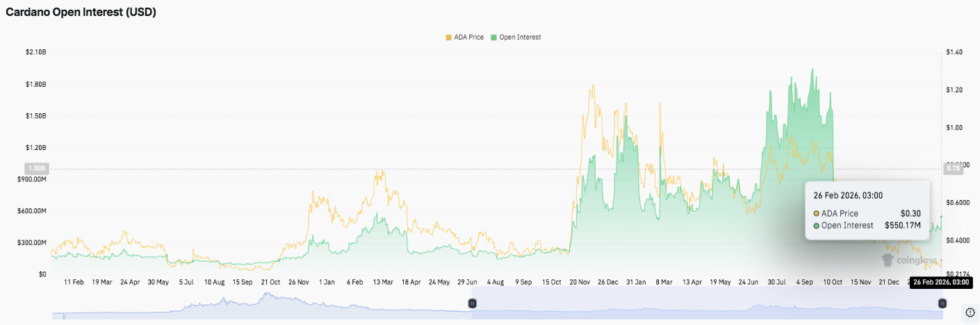Click the $1.40 right y-axis label
Viewport: 980px width, 325px height.
[954, 53]
